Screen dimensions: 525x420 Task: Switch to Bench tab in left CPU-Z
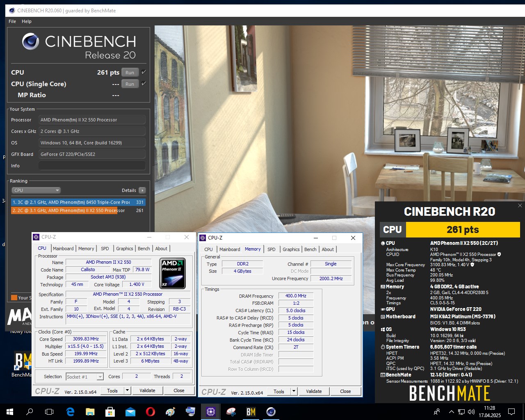[x=144, y=249]
